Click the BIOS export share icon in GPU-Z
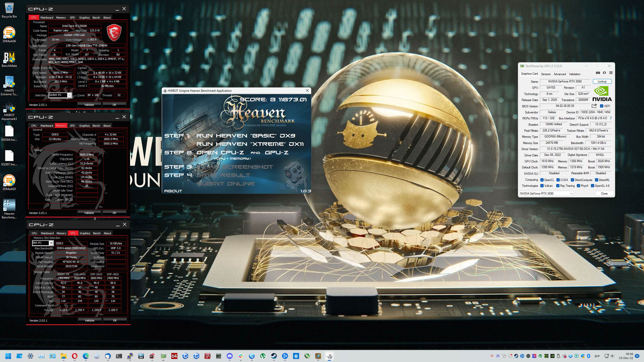Screen dimensions: 644x362 point(594,106)
